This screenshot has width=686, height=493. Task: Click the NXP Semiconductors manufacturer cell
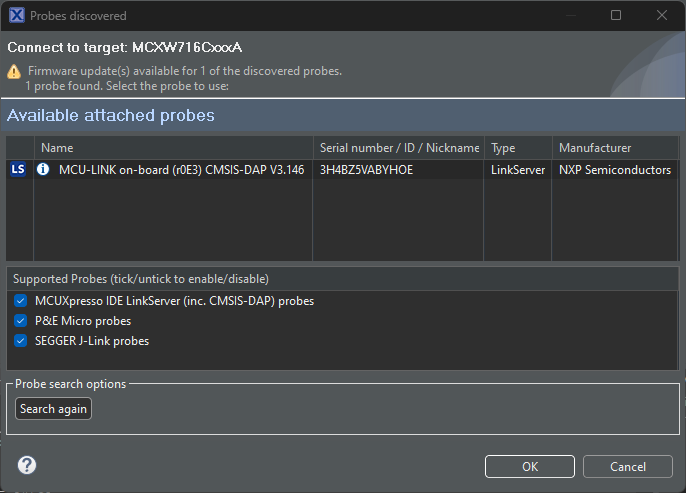tap(615, 170)
